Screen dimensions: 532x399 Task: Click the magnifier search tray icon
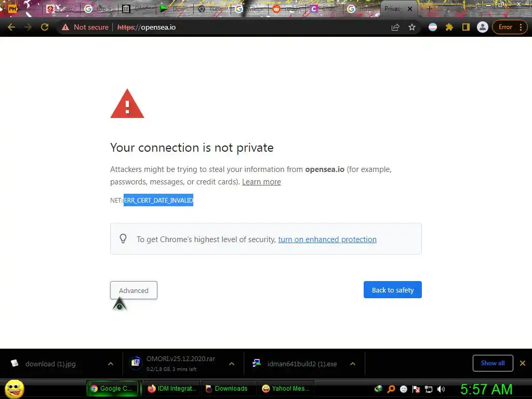click(x=391, y=389)
